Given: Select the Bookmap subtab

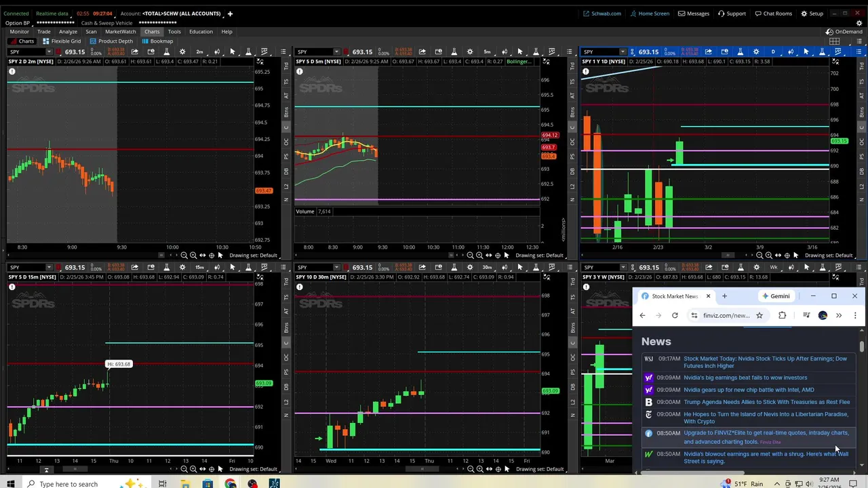Looking at the screenshot, I should pyautogui.click(x=157, y=41).
